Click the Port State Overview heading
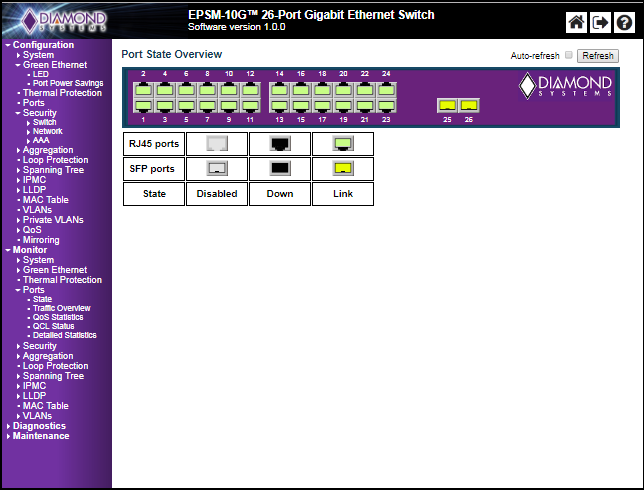The width and height of the screenshot is (644, 490). pos(172,54)
